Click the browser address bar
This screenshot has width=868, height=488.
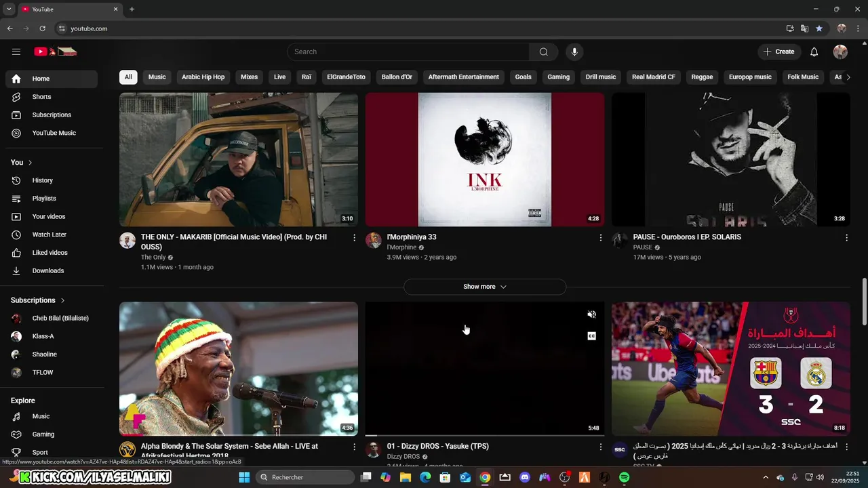pyautogui.click(x=420, y=28)
